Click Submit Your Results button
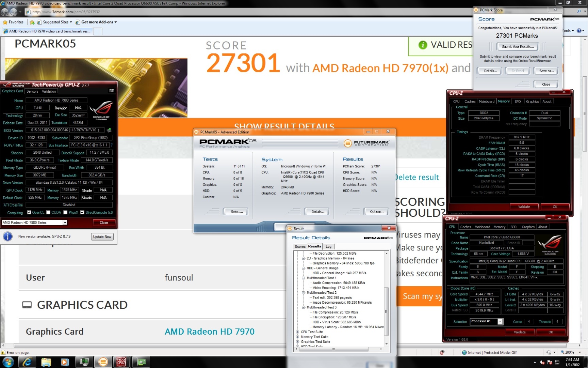This screenshot has width=588, height=368. pyautogui.click(x=517, y=47)
